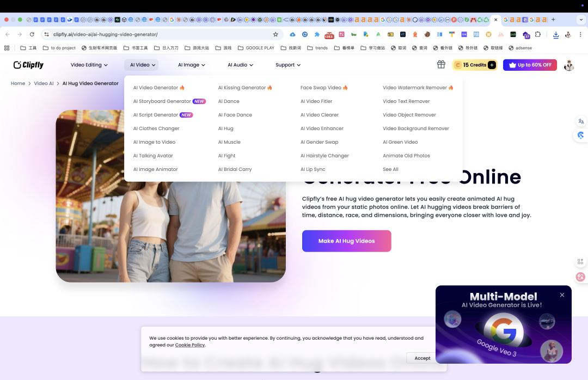Add credits with the plus icon
Image resolution: width=588 pixels, height=380 pixels.
(492, 65)
